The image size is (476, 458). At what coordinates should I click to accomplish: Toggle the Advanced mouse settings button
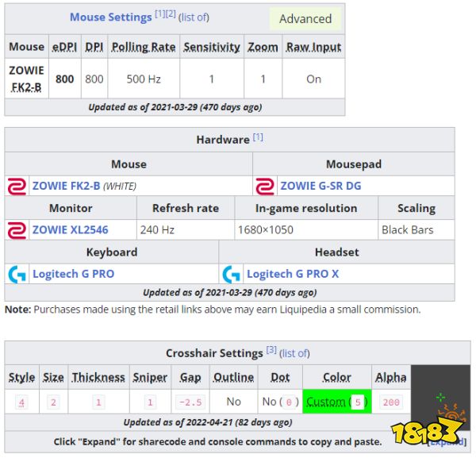[305, 19]
